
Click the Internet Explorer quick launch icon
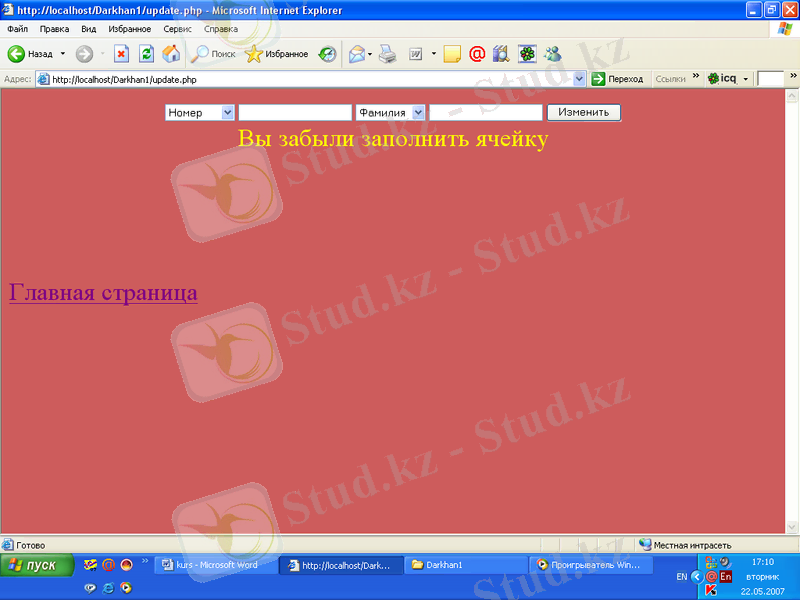[108, 588]
